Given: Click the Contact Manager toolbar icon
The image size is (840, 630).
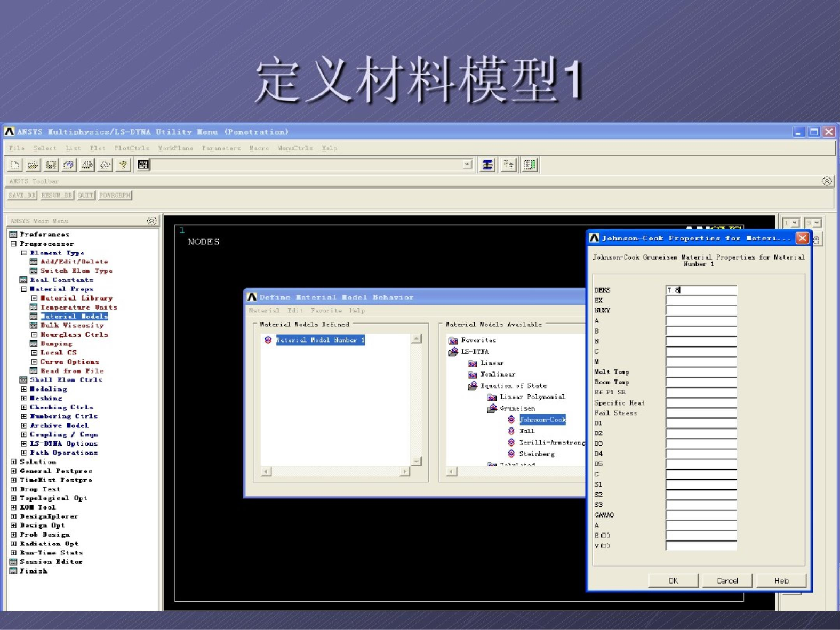Looking at the screenshot, I should [530, 165].
